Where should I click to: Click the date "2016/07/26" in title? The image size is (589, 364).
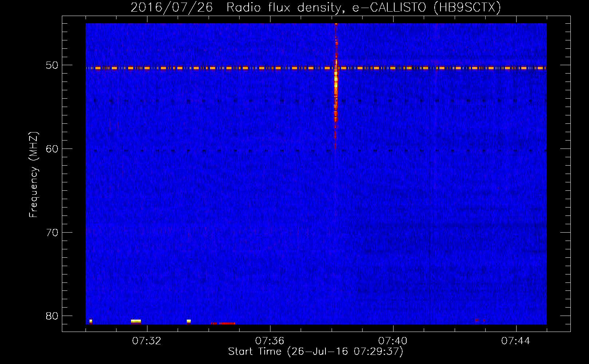[171, 8]
